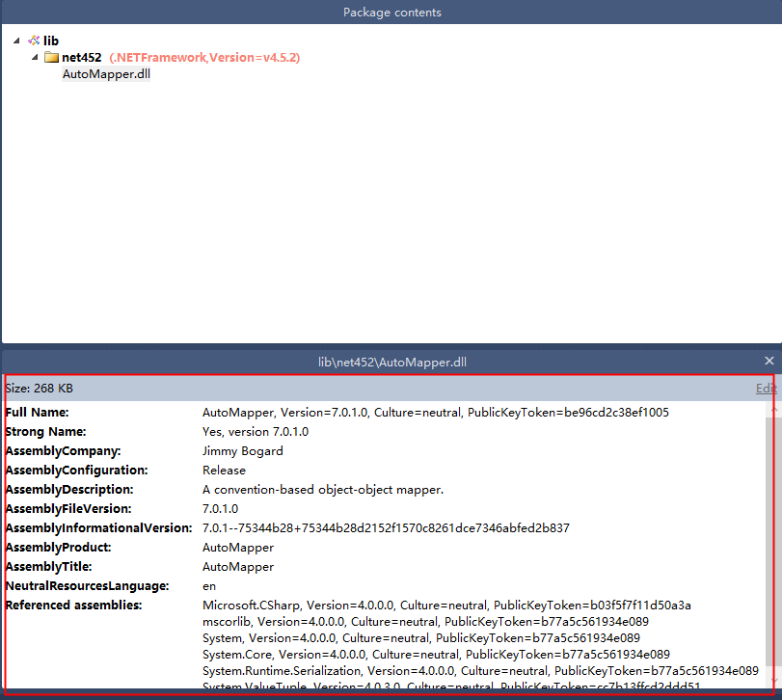Click the System.Runtime.Serialization assembly line
The width and height of the screenshot is (782, 700).
[480, 671]
